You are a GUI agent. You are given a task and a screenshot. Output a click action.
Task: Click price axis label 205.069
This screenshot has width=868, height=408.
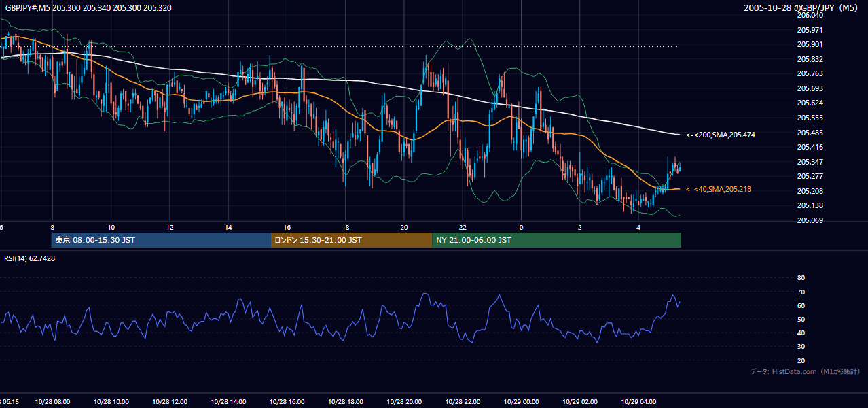pyautogui.click(x=810, y=220)
